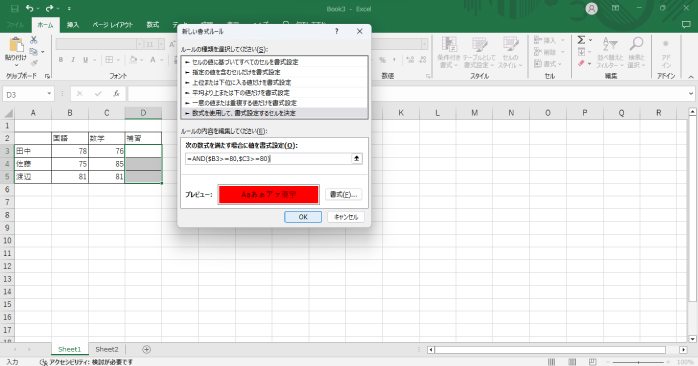Switch to Normal view in status bar
698x366 pixels.
click(x=552, y=362)
